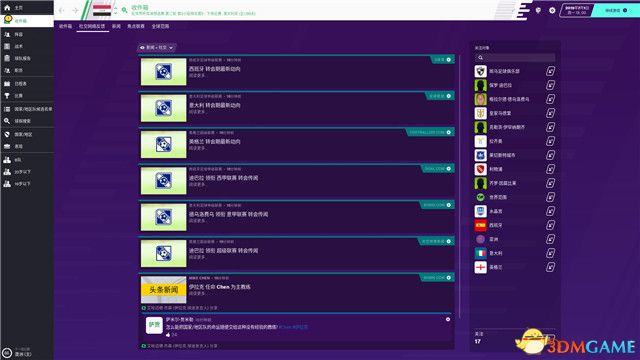This screenshot has width=640, height=360.
Task: Click the search icon in follow panel
Action: coord(480,58)
